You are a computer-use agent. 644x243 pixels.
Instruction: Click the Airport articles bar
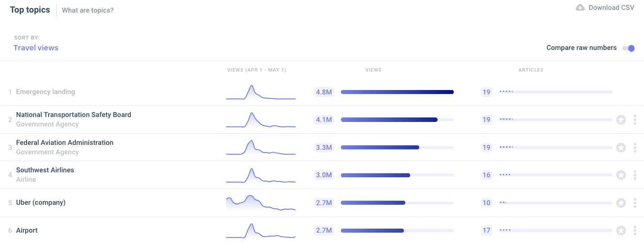point(556,230)
